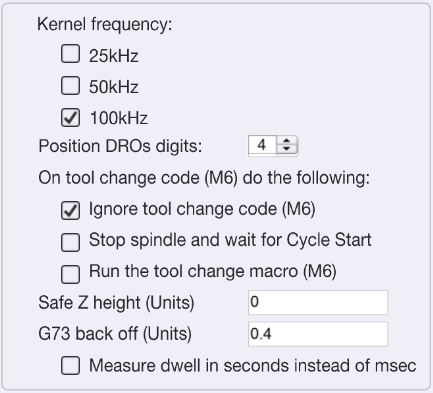Increase Position DROs digits with up arrow

pyautogui.click(x=287, y=141)
